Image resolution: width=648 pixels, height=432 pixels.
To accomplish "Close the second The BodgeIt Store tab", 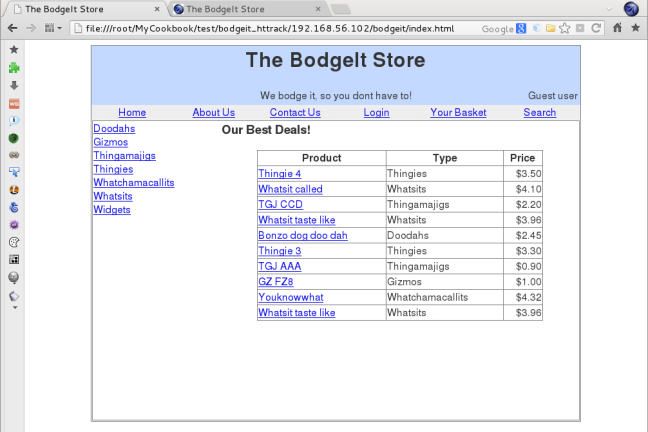I will coord(318,9).
